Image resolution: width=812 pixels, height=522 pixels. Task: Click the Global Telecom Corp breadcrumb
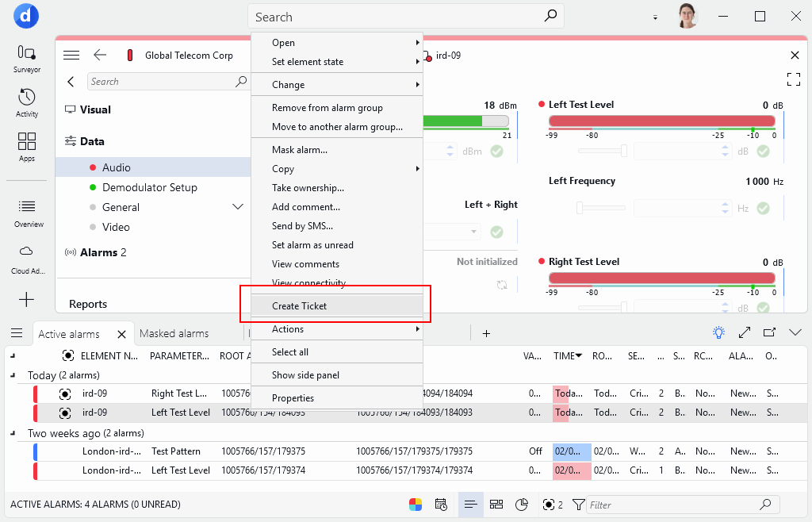click(189, 55)
